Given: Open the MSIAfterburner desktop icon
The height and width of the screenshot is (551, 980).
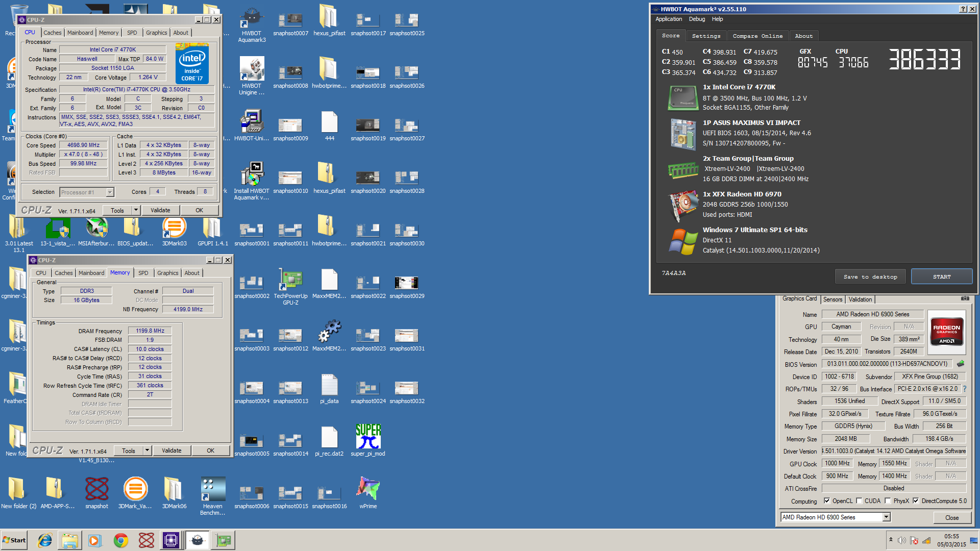Looking at the screenshot, I should click(x=96, y=232).
